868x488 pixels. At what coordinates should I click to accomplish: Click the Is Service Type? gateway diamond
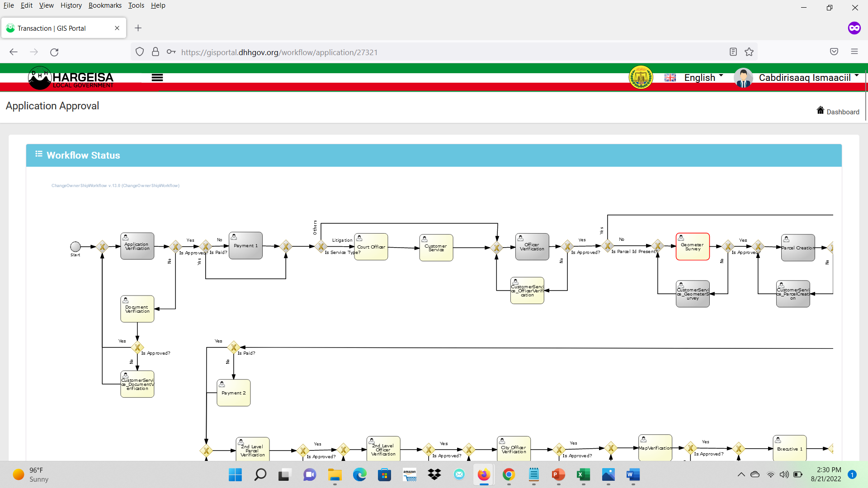[321, 247]
